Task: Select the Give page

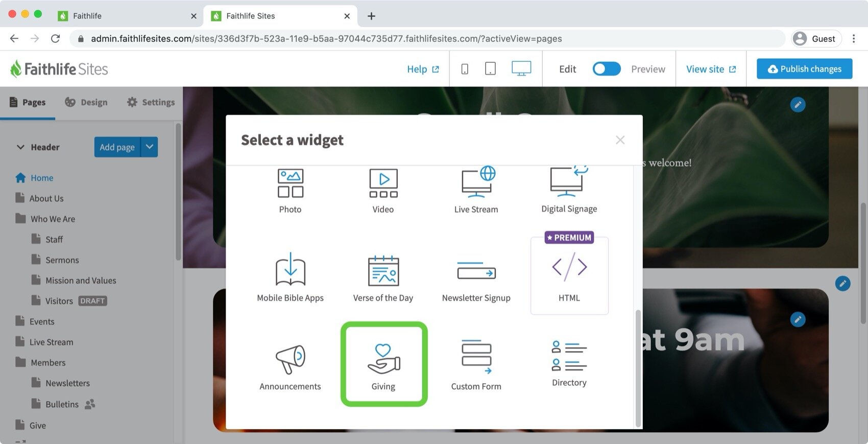Action: click(x=31, y=425)
